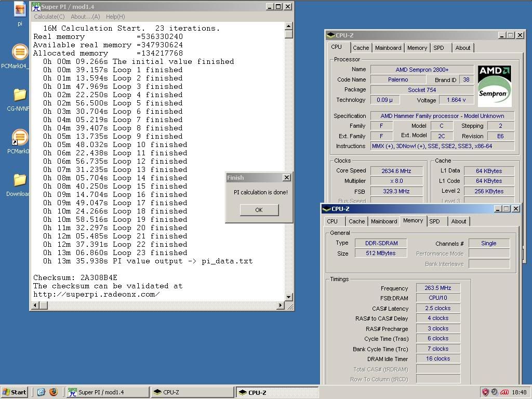The width and height of the screenshot is (532, 399).
Task: Select the Cache tab in back CPU-Z window
Action: tap(361, 48)
